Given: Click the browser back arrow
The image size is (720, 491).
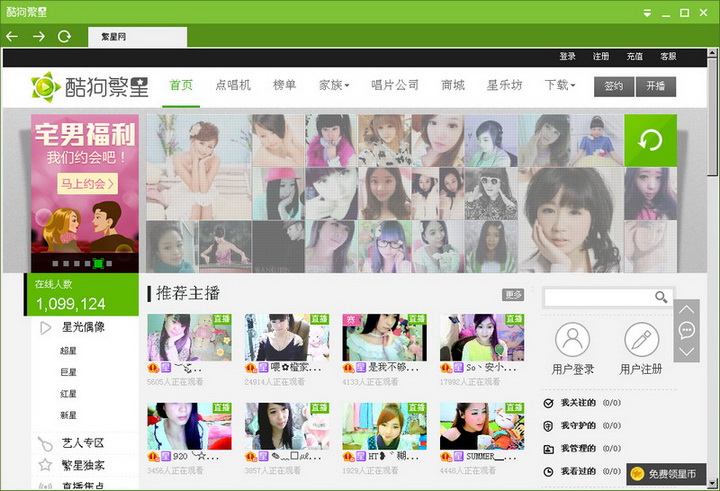Looking at the screenshot, I should point(13,36).
